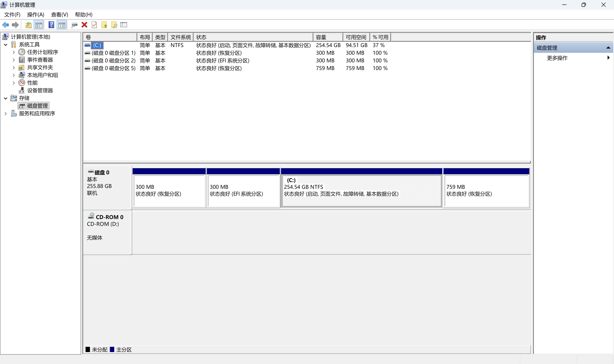Open the 查看(V) menu
The height and width of the screenshot is (364, 614).
point(59,15)
